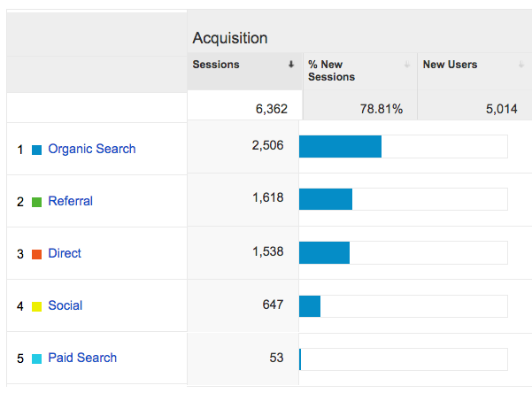Click the Sessions column sort arrow
The height and width of the screenshot is (401, 532).
point(291,65)
